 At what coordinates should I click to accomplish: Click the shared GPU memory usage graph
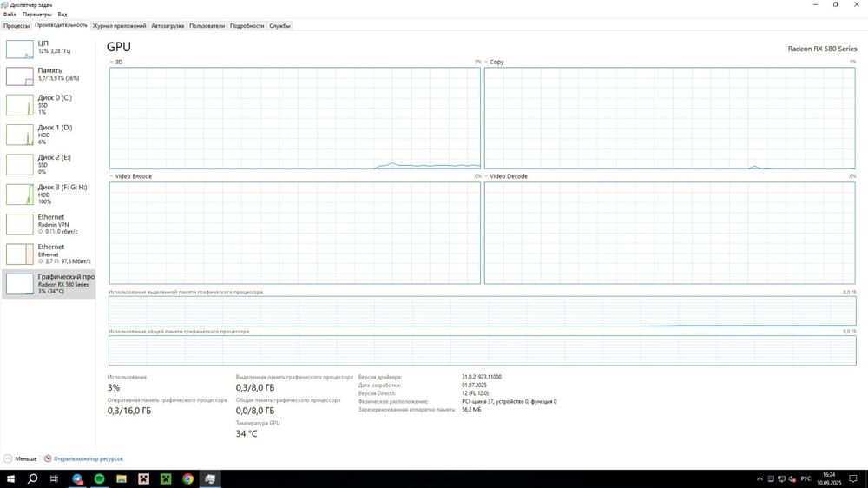pyautogui.click(x=482, y=350)
